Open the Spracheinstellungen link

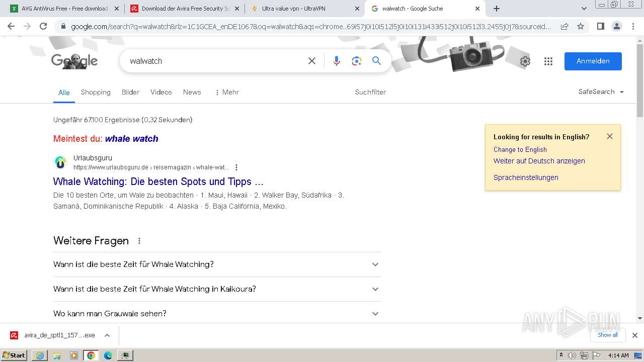tap(526, 177)
